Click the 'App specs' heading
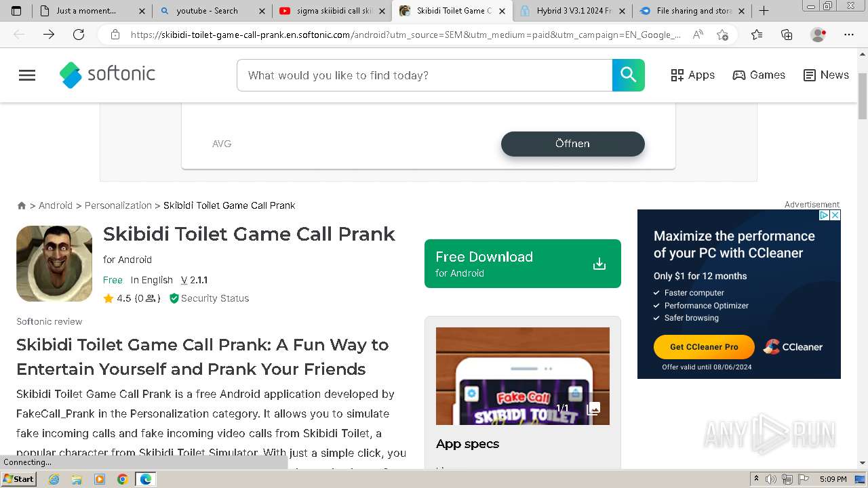The height and width of the screenshot is (488, 868). click(467, 444)
